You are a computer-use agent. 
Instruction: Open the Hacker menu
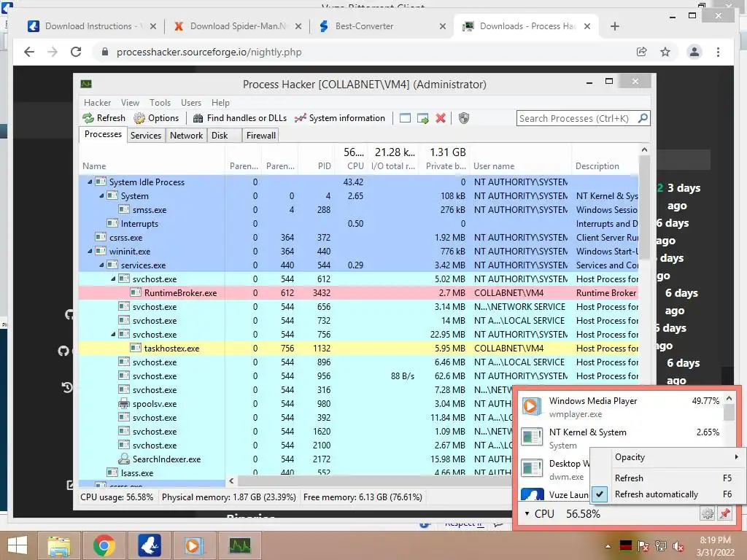pyautogui.click(x=97, y=102)
